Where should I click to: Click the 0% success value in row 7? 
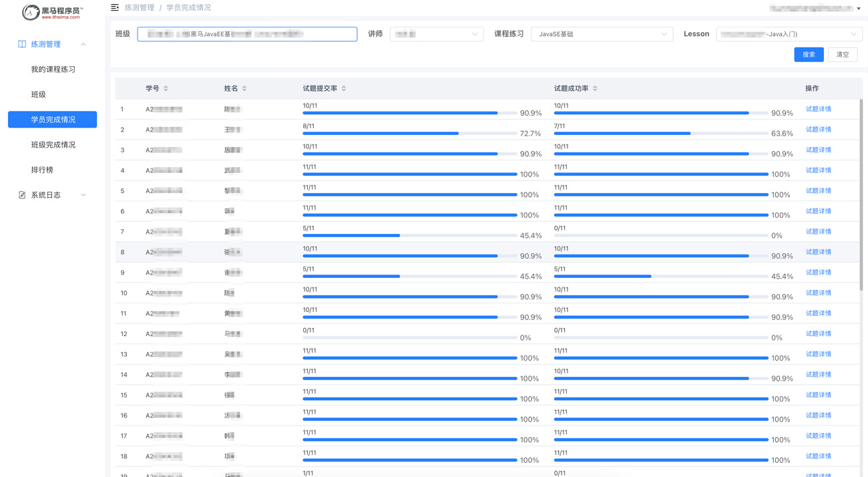tap(777, 236)
